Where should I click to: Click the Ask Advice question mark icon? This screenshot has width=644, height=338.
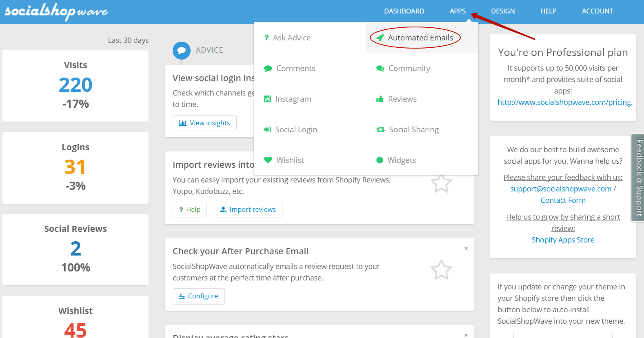click(266, 38)
